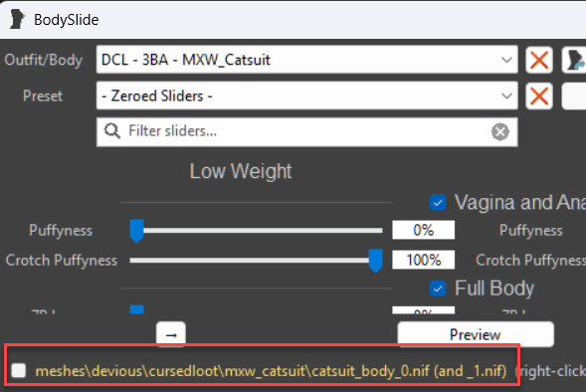Screen dimensions: 586x392
Task: Uncheck the Full Body category checkbox
Action: click(x=438, y=289)
